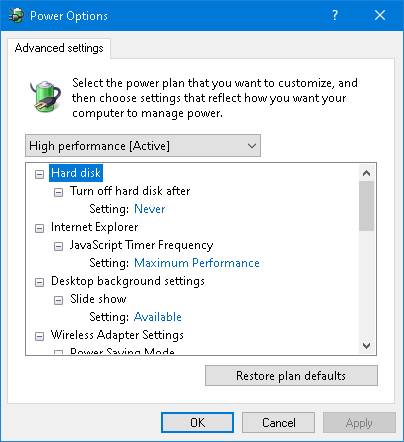Click the green battery plug icon
404x442 pixels.
tap(45, 97)
